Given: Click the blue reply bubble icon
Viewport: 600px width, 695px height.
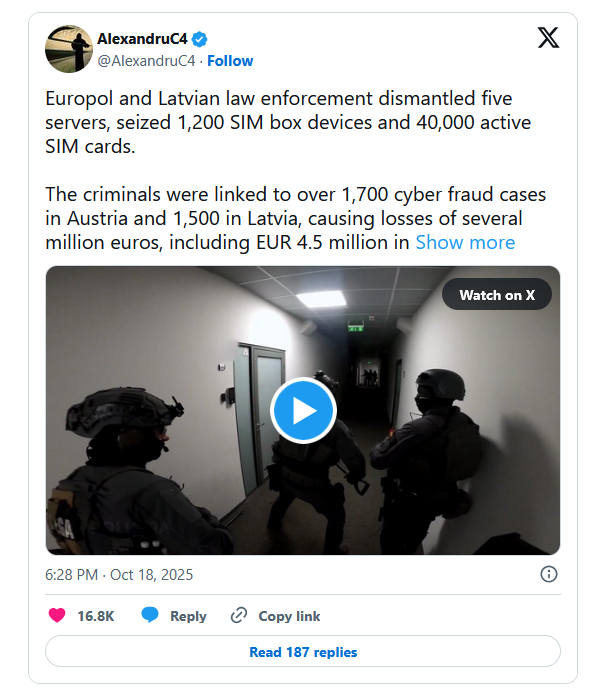Looking at the screenshot, I should click(150, 615).
